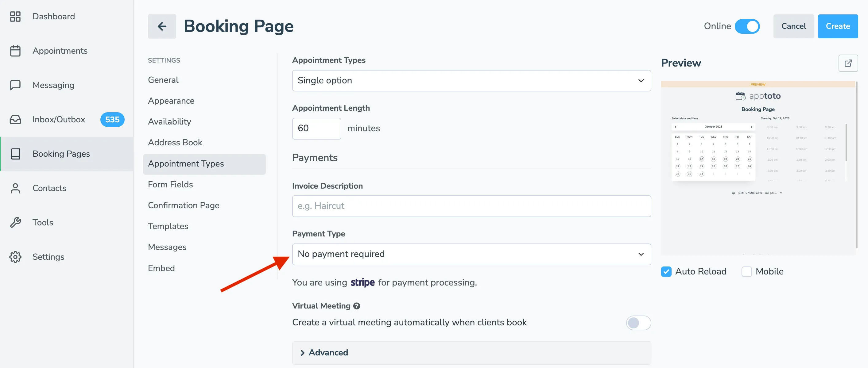Screen dimensions: 868x368
Task: Open the Appointment Types dropdown
Action: tap(471, 80)
